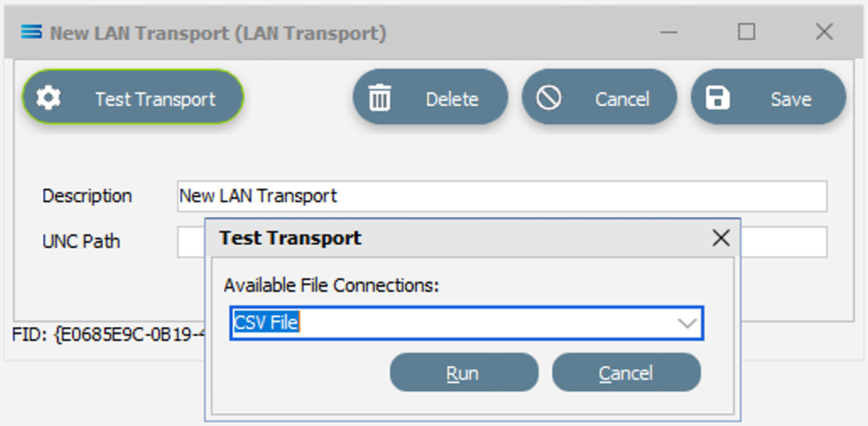The width and height of the screenshot is (868, 426).
Task: Close the New LAN Transport window
Action: (824, 32)
